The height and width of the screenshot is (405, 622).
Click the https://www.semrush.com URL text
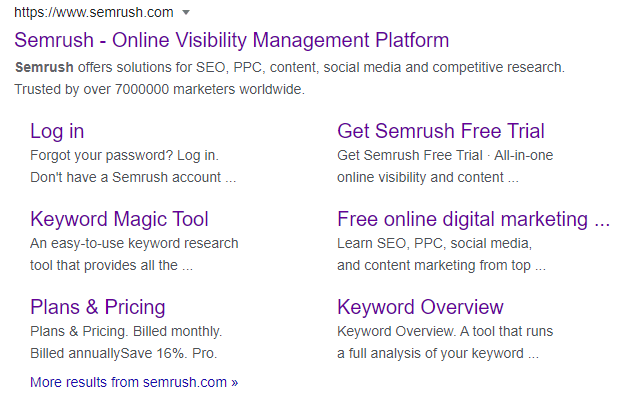pos(94,12)
